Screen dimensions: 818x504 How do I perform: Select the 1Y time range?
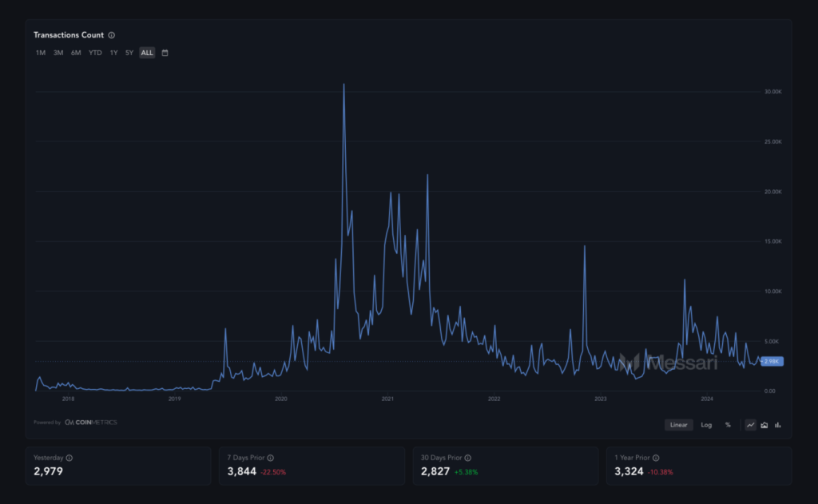click(113, 53)
